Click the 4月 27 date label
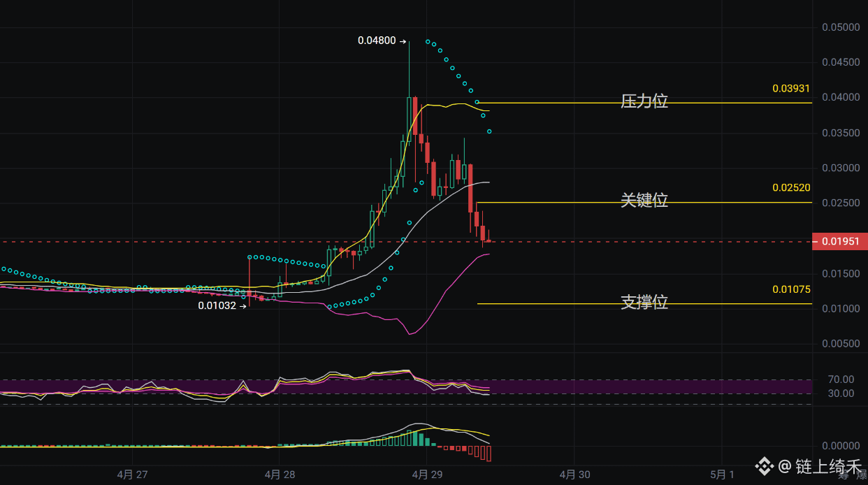868x485 pixels. click(133, 475)
